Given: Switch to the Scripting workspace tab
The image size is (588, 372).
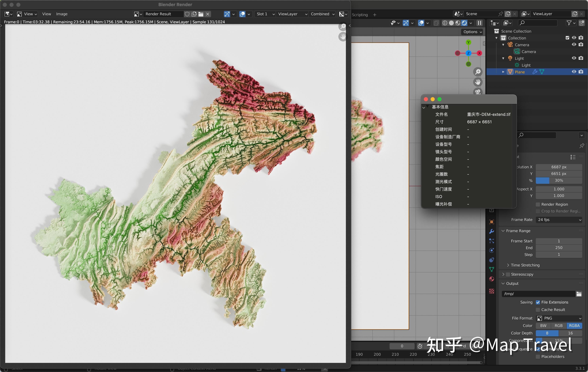Looking at the screenshot, I should pyautogui.click(x=360, y=15).
